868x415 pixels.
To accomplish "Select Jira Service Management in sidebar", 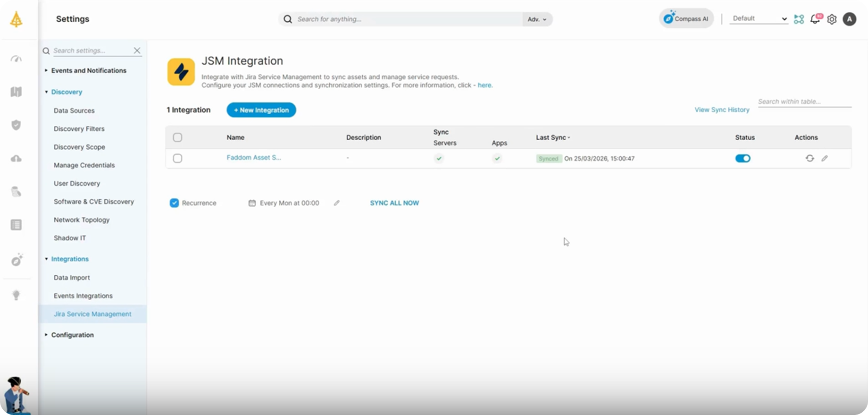I will point(92,314).
